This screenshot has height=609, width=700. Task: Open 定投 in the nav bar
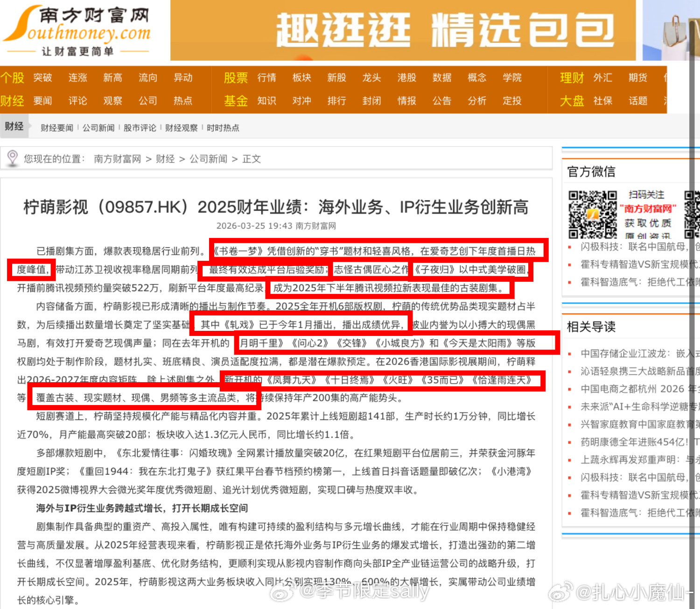512,100
